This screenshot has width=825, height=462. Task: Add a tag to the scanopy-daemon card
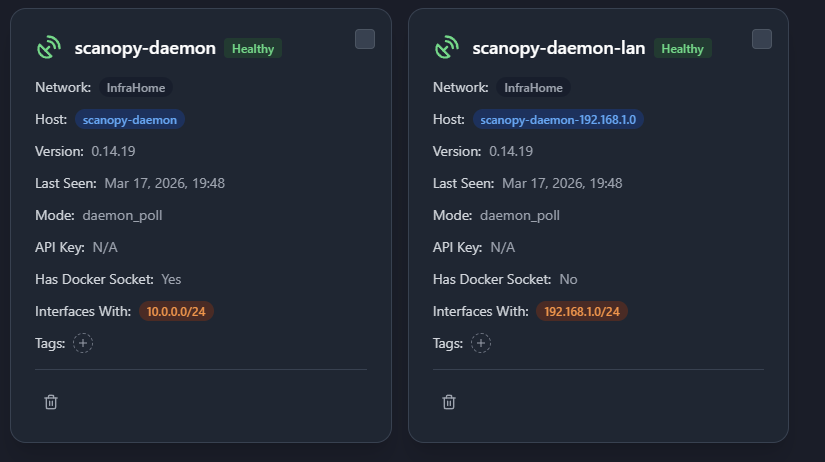[x=83, y=343]
